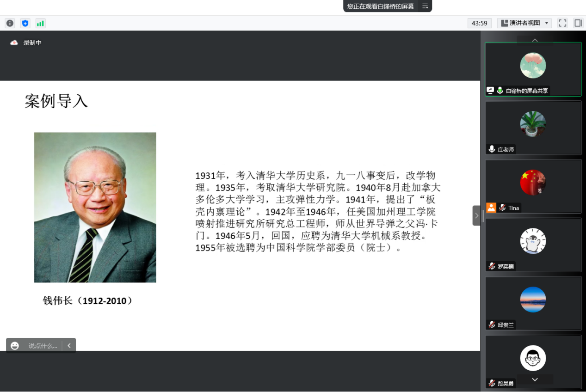Open the 演讲者视图 layout dropdown
The width and height of the screenshot is (586, 392).
(x=524, y=23)
